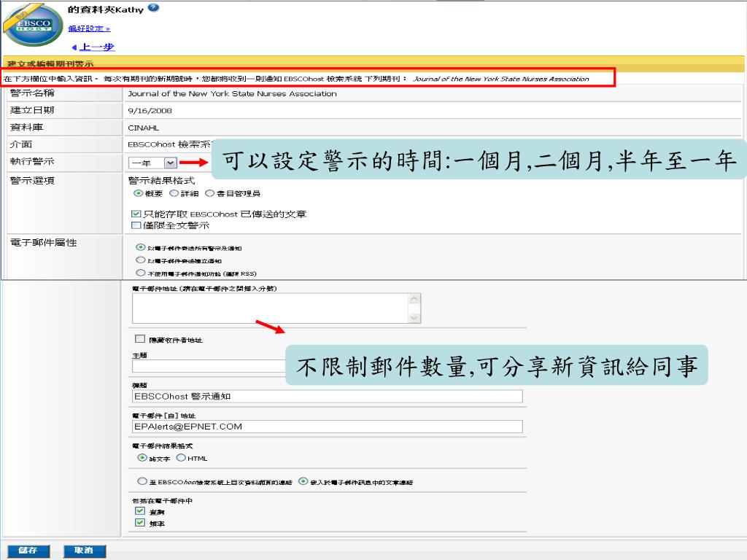Click the title field containing EBSCOhost 警示通知
This screenshot has width=747, height=560.
pos(328,396)
